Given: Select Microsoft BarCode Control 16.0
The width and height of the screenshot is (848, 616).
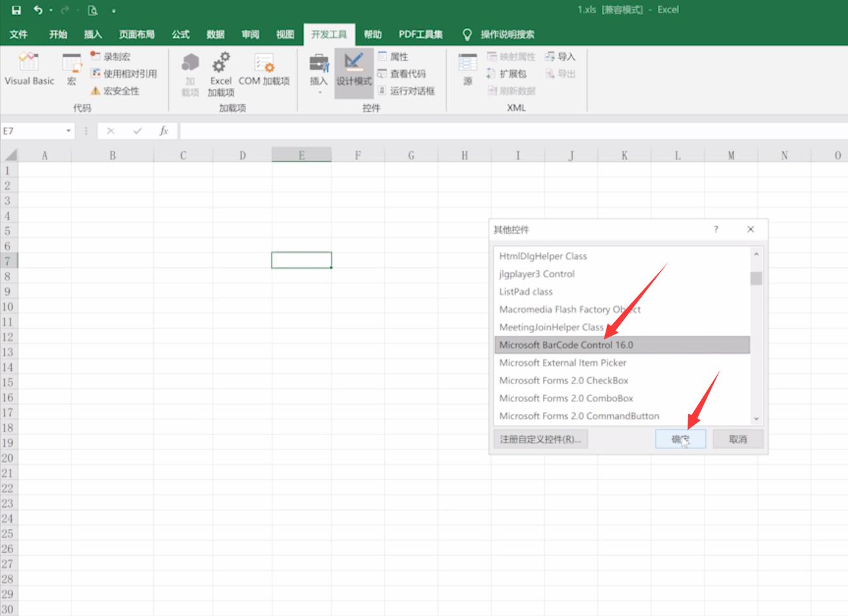Looking at the screenshot, I should [622, 344].
